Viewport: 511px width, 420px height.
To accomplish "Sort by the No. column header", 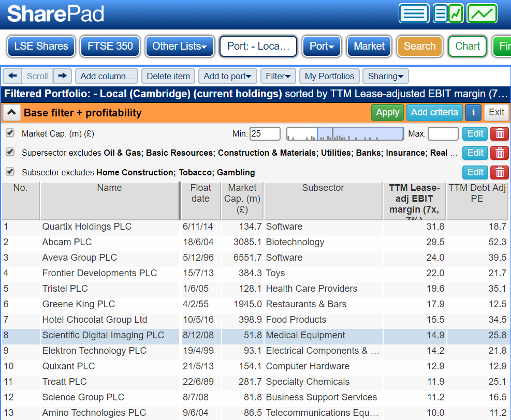I will pos(21,201).
